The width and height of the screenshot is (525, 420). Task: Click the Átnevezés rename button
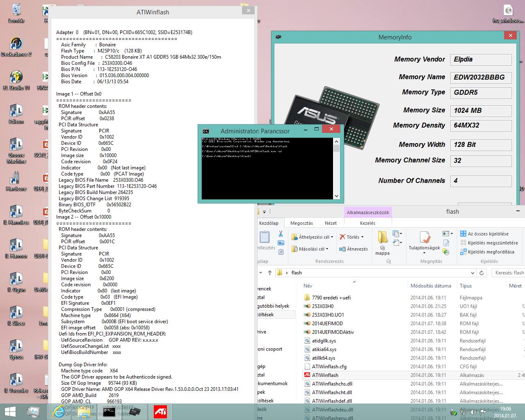[x=353, y=249]
